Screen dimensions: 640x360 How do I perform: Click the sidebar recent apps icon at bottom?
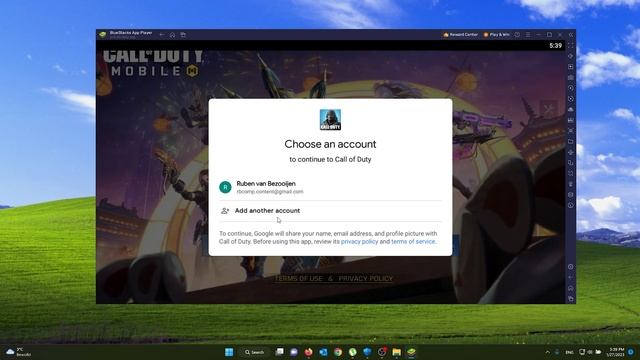coord(571,299)
